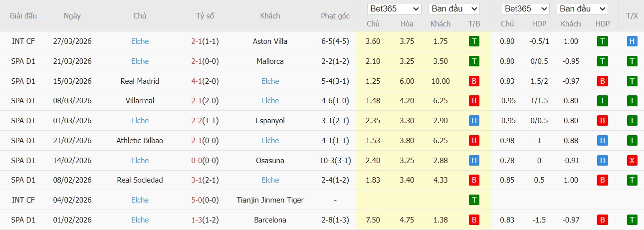Click the Elche link in Mallorca match row

tap(140, 61)
